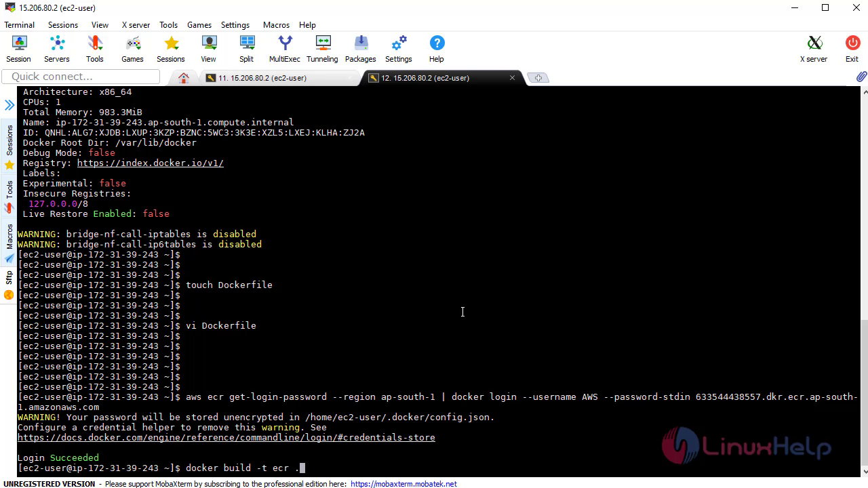Open the Tunneling icon
Screen dimensions: 868x488
[x=322, y=49]
